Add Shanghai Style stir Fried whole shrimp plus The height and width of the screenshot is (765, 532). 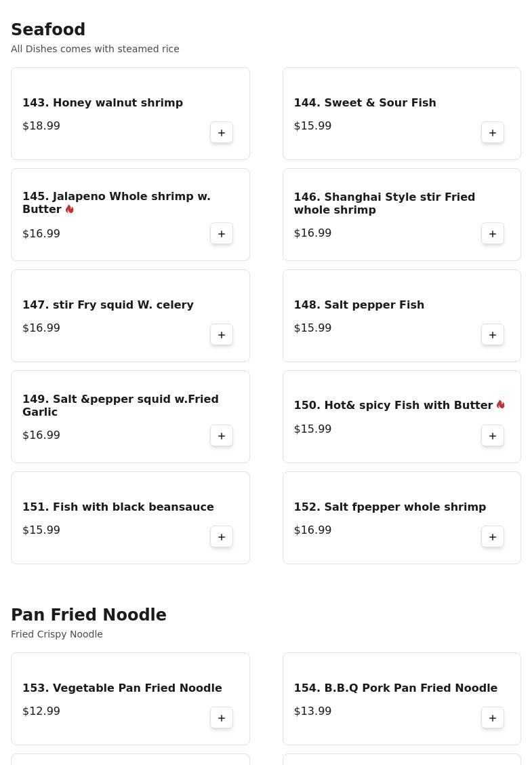tap(493, 234)
